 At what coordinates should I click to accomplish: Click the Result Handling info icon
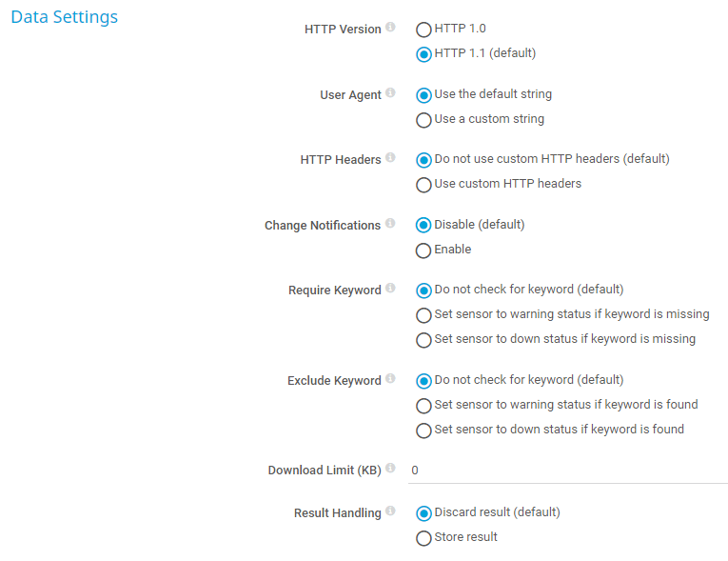tap(391, 512)
